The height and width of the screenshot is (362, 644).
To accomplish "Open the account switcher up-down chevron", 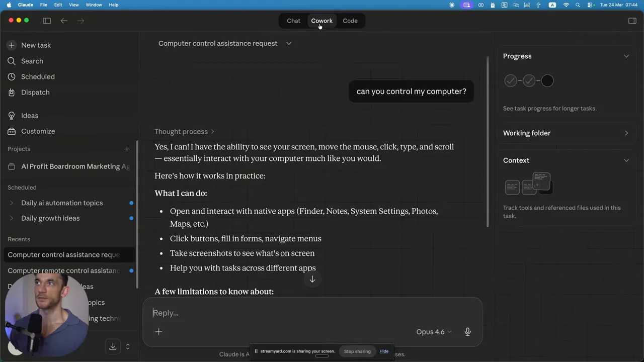I will coord(128,346).
